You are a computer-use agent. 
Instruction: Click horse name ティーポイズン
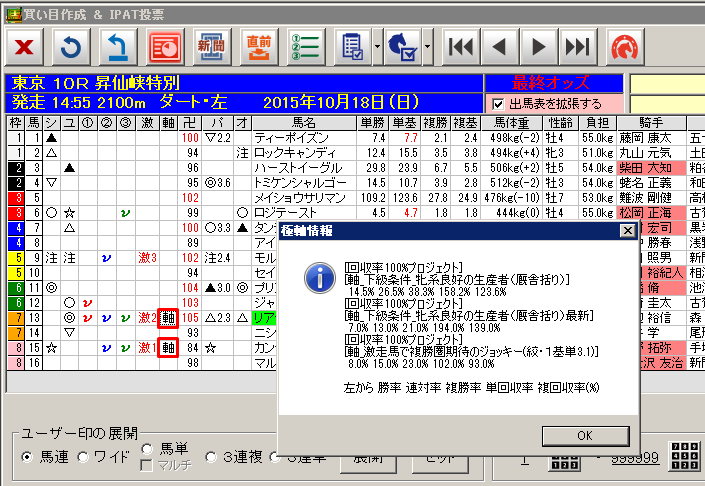291,138
